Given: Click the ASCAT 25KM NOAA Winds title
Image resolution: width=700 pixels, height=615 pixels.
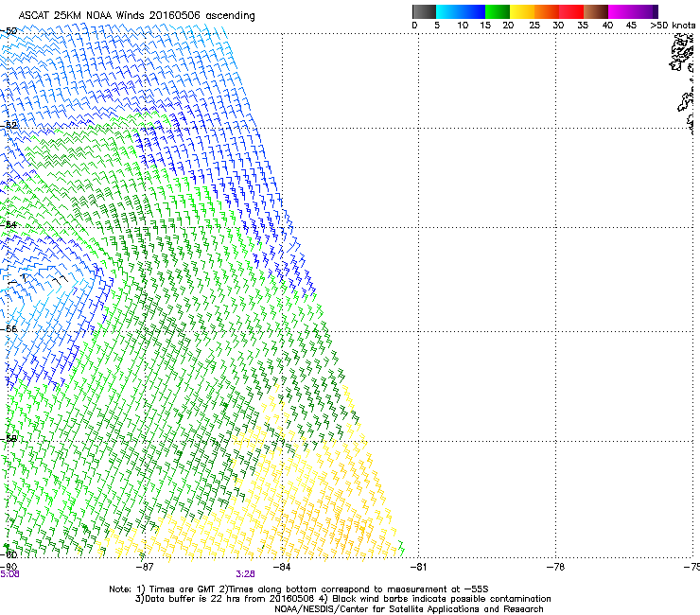Looking at the screenshot, I should [136, 16].
